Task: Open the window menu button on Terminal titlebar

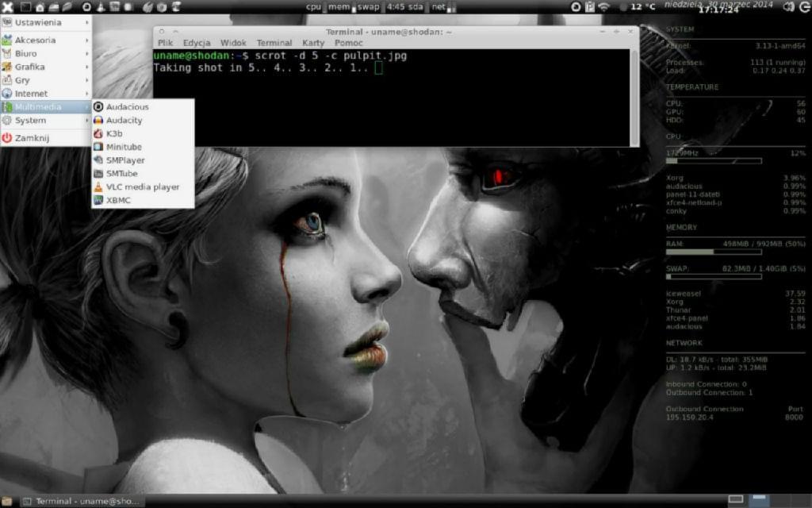Action: pos(162,32)
